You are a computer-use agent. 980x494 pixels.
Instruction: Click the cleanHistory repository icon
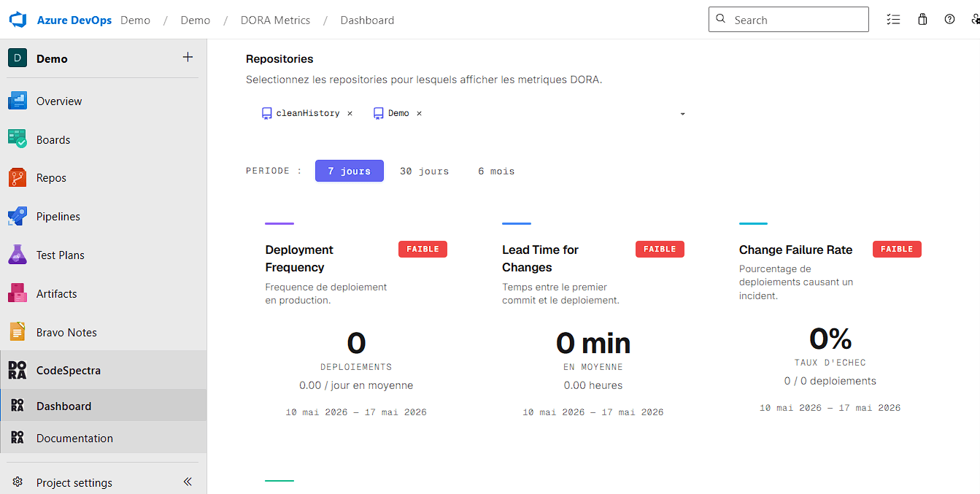tap(266, 113)
